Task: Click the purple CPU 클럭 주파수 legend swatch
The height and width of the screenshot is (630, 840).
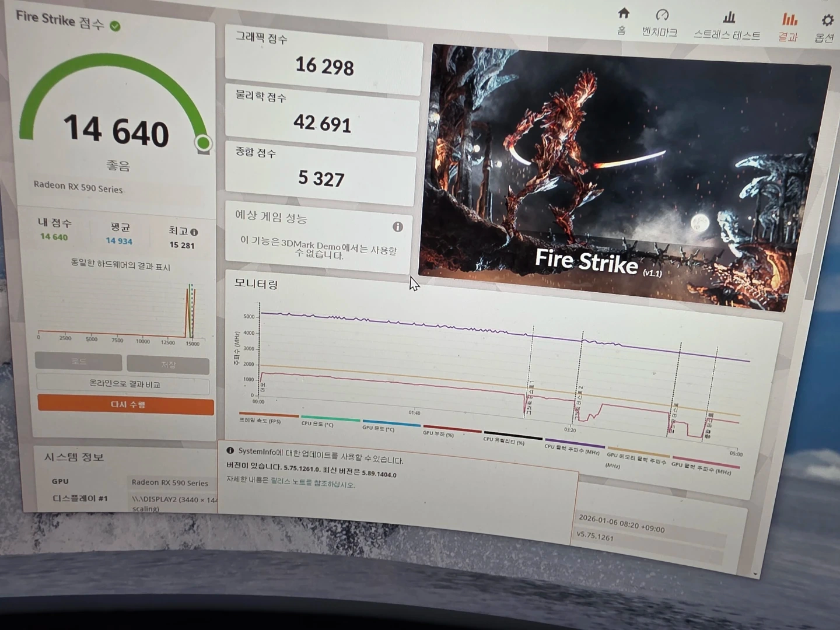Action: tap(573, 445)
